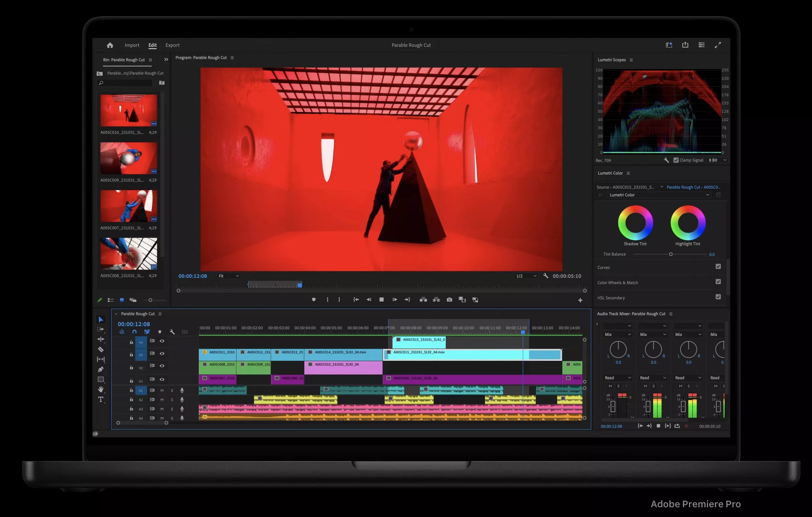Image resolution: width=812 pixels, height=517 pixels.
Task: Click the Shadow Tint color wheel
Action: coord(635,223)
